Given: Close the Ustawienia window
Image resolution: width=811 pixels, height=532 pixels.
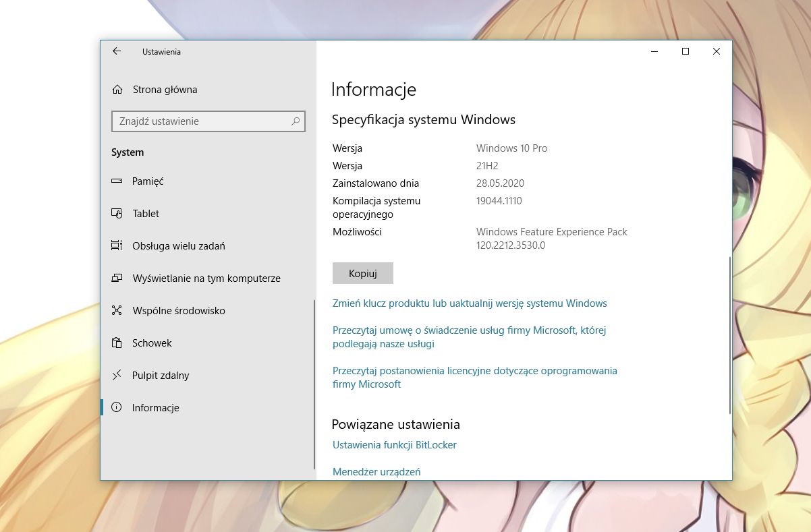Looking at the screenshot, I should tap(717, 51).
